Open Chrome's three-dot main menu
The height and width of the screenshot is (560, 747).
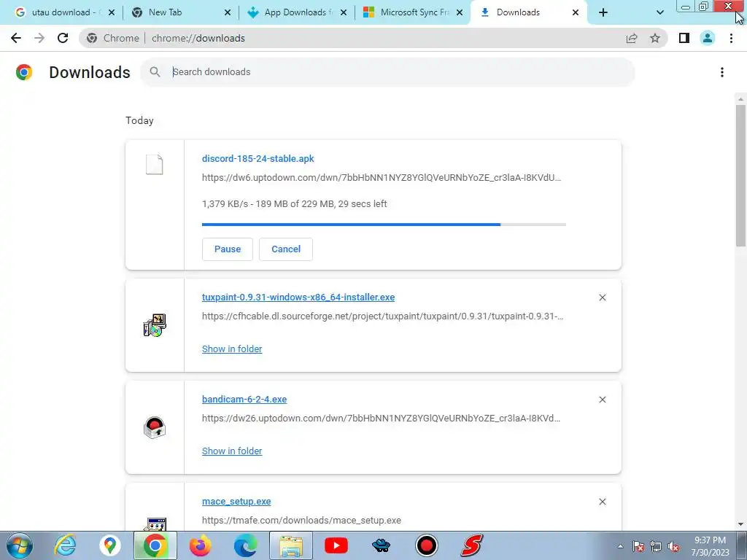(x=731, y=38)
